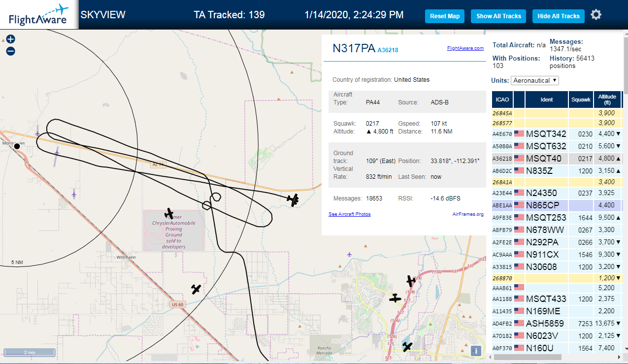This screenshot has height=364, width=628.
Task: Select N835Z aircraft row
Action: click(x=557, y=171)
